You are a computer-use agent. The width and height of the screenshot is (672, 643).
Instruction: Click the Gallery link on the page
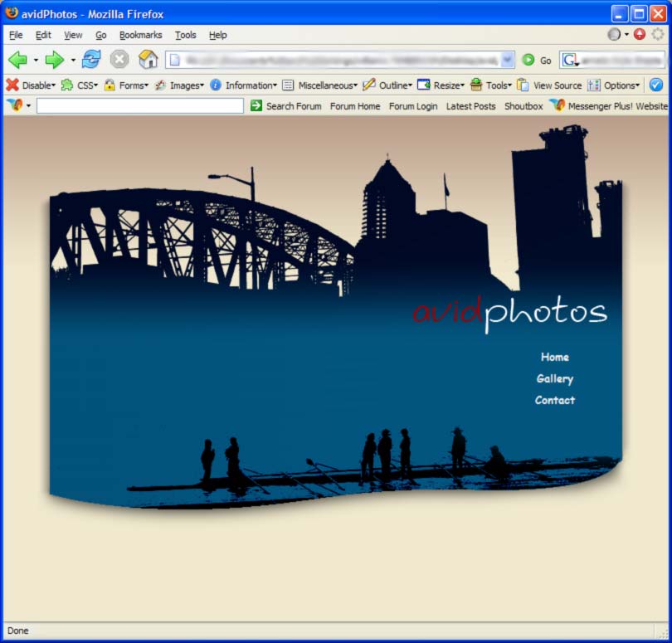pos(555,379)
